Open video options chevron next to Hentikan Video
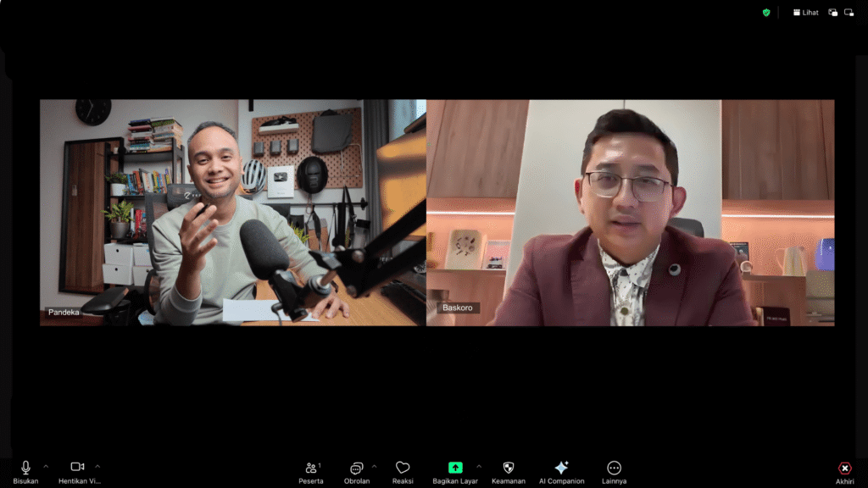 click(97, 466)
